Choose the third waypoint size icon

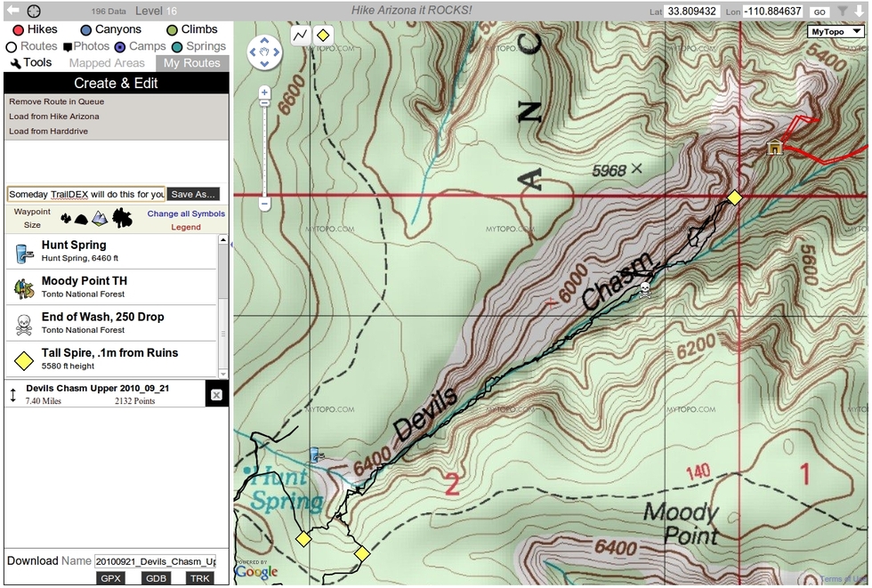[x=100, y=218]
